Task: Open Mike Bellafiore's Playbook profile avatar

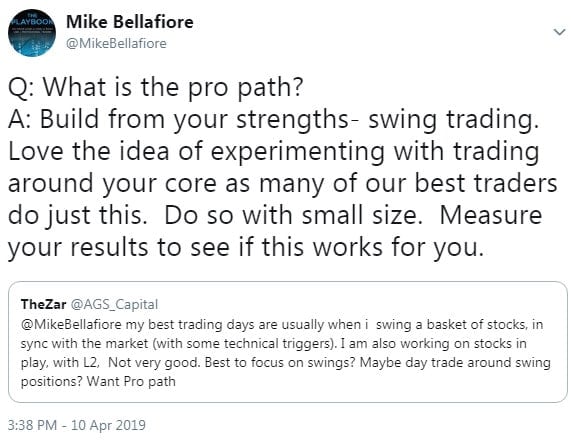Action: (32, 33)
